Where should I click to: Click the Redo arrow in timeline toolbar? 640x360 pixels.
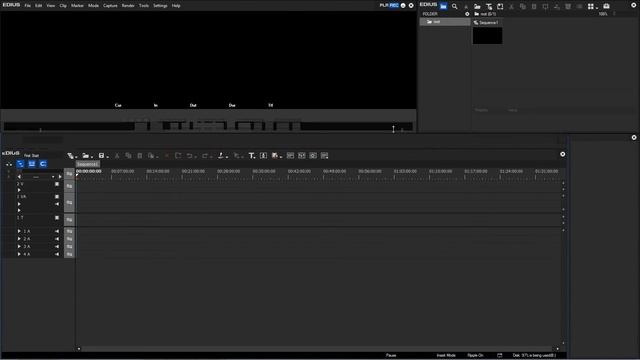[x=205, y=156]
